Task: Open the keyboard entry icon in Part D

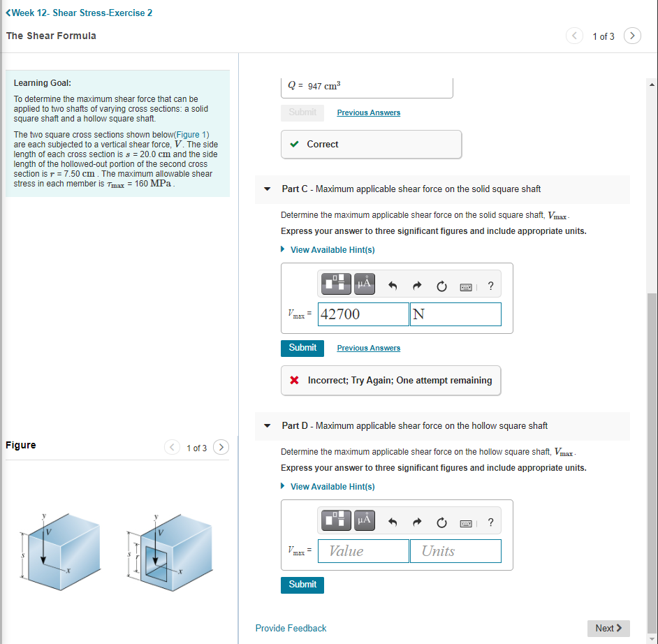Action: (465, 520)
